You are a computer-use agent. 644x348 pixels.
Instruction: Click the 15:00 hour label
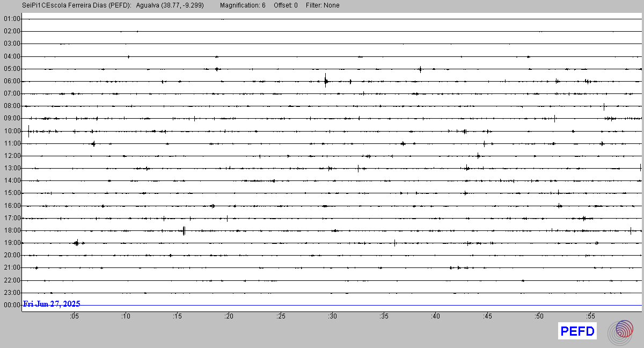tap(12, 193)
